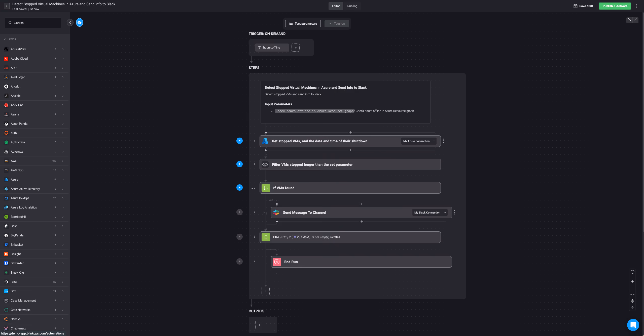Open the My Azure Connection dropdown
The image size is (644, 336).
click(419, 141)
